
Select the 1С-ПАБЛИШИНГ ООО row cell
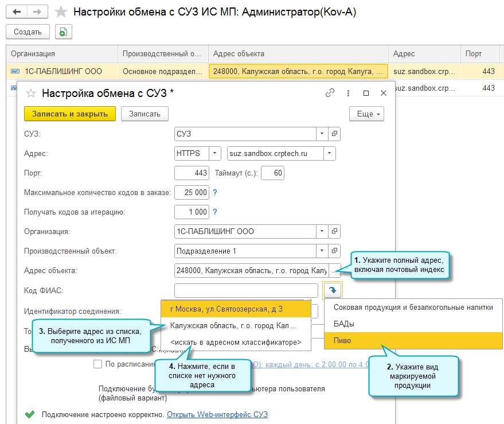[x=62, y=71]
